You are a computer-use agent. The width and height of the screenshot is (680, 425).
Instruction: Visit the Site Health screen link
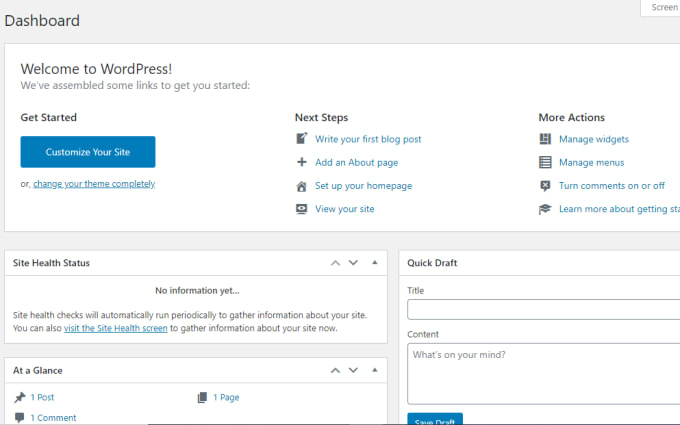pyautogui.click(x=116, y=328)
